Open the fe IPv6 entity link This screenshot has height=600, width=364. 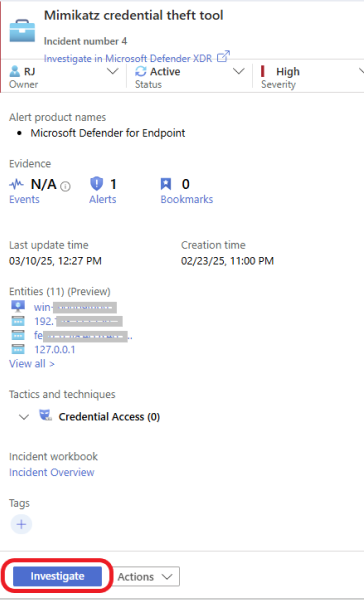(83, 336)
